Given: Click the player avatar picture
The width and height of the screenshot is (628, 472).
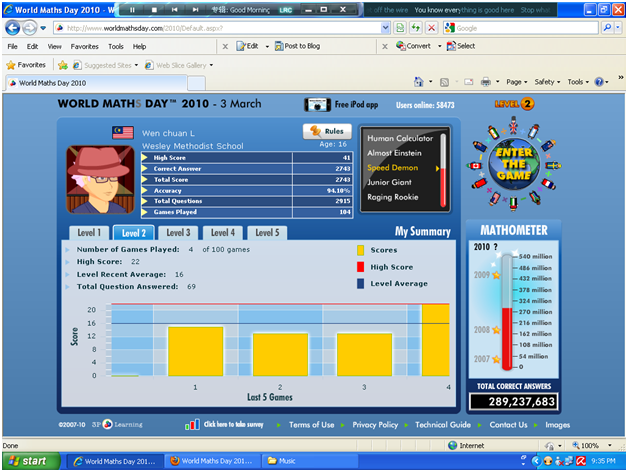Looking at the screenshot, I should pos(100,180).
